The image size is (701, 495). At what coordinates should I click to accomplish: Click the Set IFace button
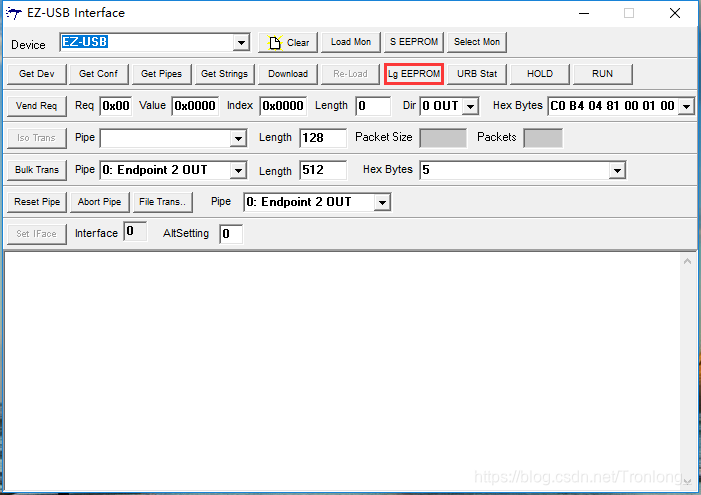tap(37, 234)
